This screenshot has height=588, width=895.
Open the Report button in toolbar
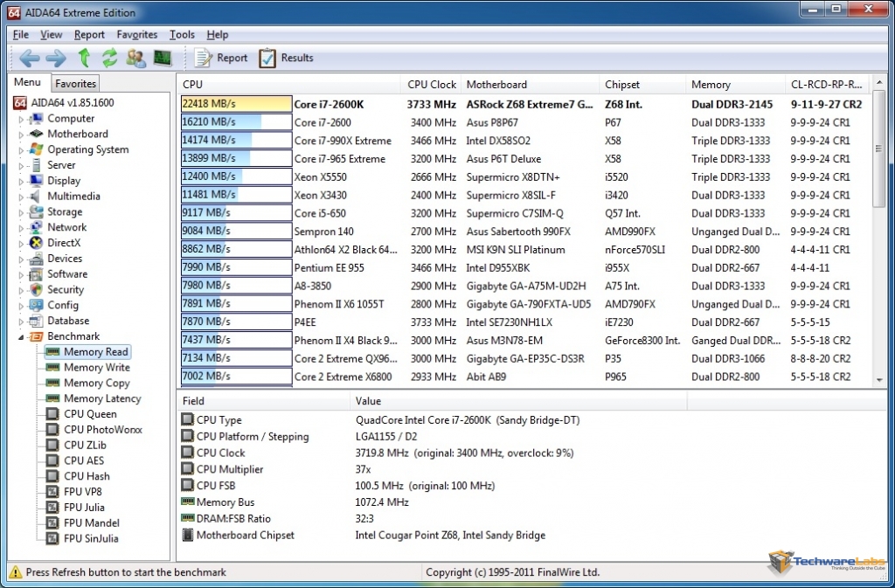point(221,58)
